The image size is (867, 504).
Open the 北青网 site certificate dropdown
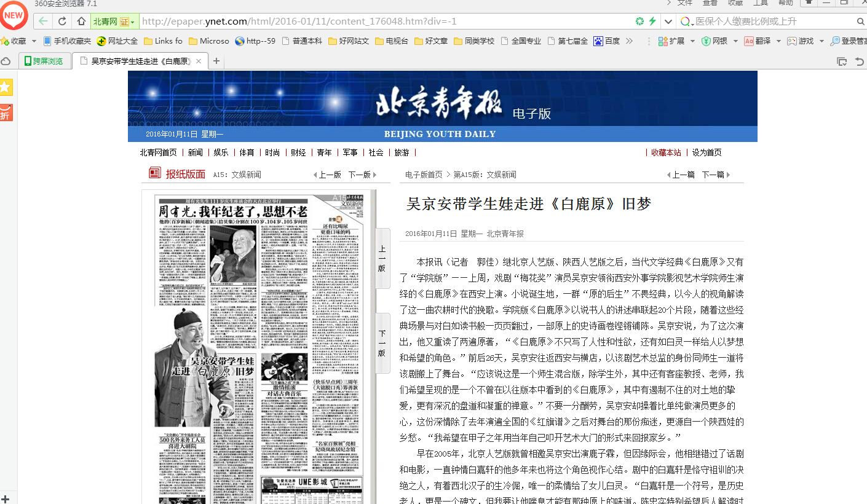(x=114, y=22)
